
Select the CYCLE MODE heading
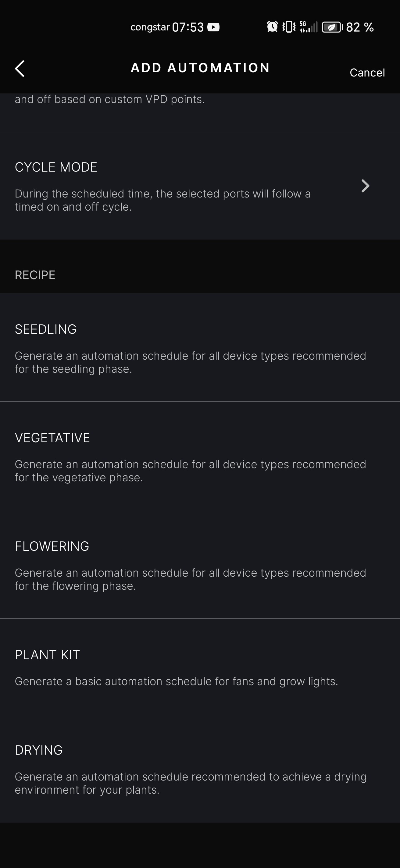click(56, 167)
